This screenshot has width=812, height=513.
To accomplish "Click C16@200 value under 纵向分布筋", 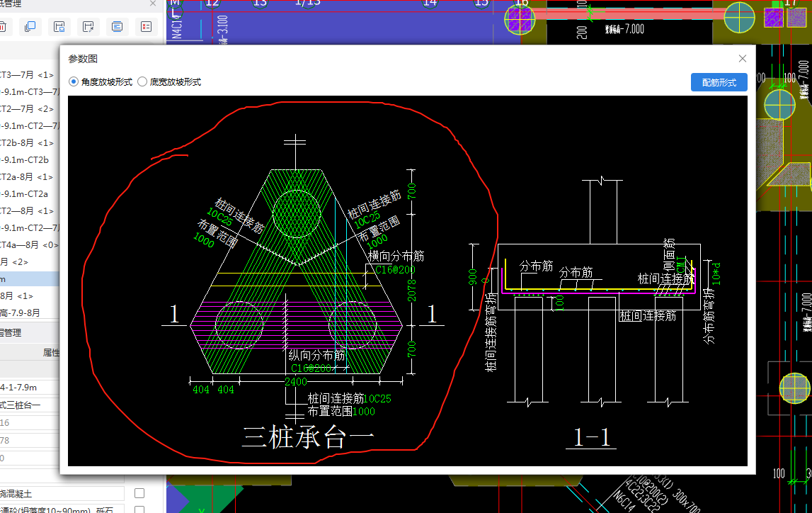I will click(311, 368).
